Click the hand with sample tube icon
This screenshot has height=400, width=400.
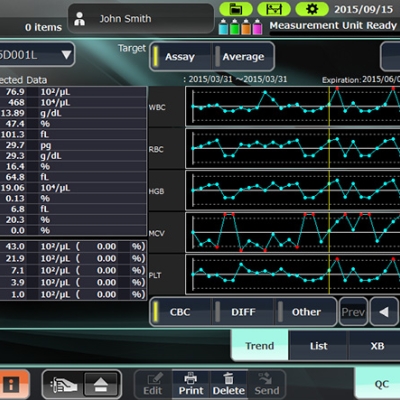[63, 385]
